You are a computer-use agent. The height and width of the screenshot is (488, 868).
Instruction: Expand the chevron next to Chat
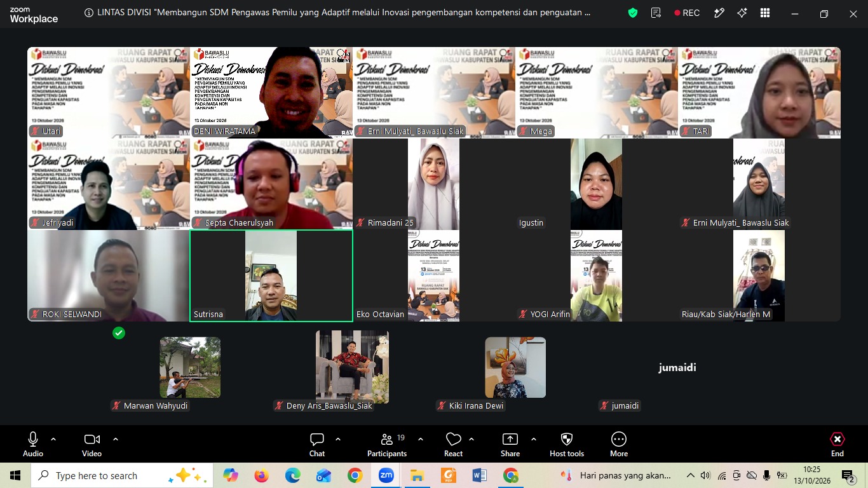pos(338,439)
